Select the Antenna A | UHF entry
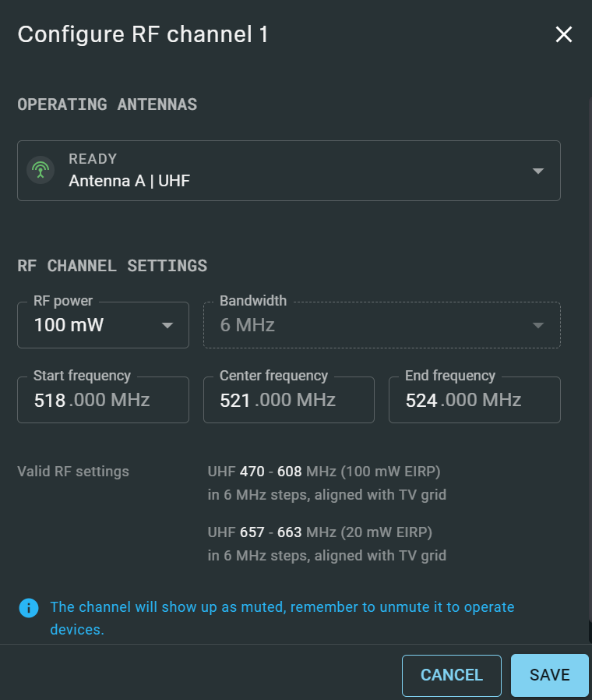The height and width of the screenshot is (700, 592). click(129, 181)
